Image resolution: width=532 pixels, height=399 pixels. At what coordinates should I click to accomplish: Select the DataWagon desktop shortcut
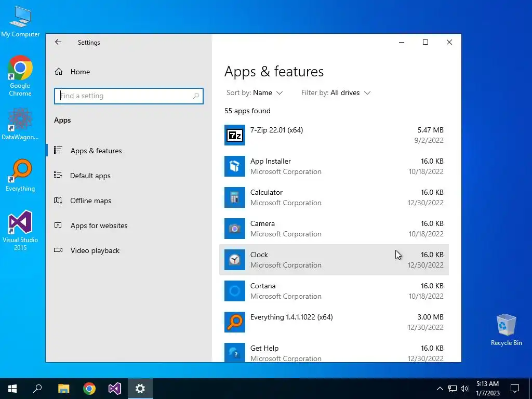[x=20, y=124]
